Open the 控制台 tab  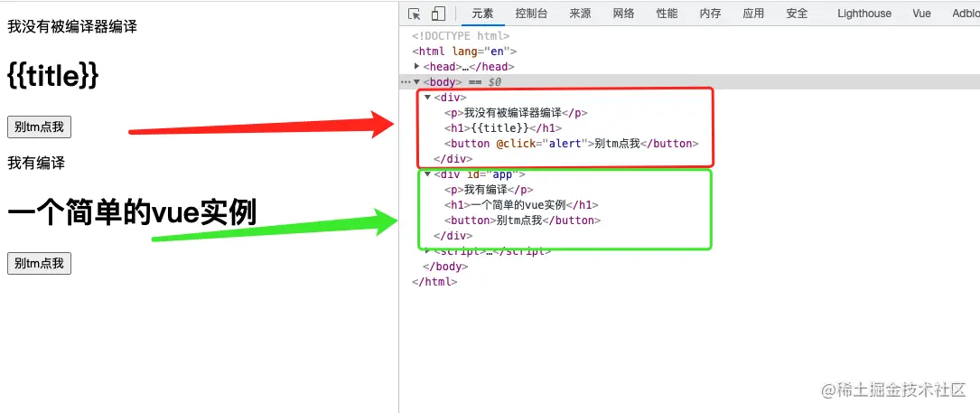(x=531, y=14)
